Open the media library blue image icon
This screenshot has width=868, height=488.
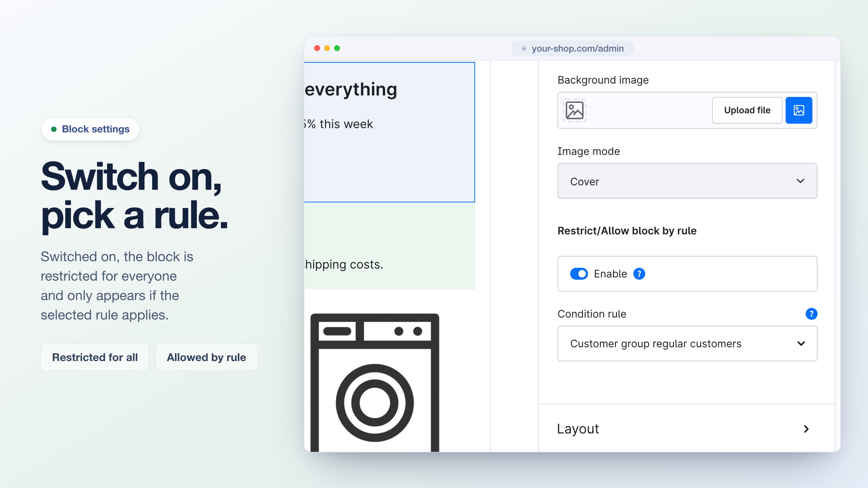pyautogui.click(x=799, y=110)
